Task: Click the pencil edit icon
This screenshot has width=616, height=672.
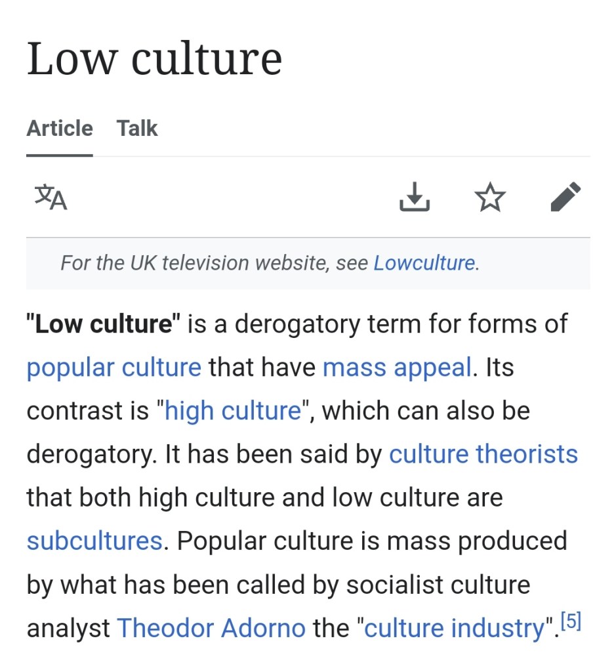Action: (565, 198)
